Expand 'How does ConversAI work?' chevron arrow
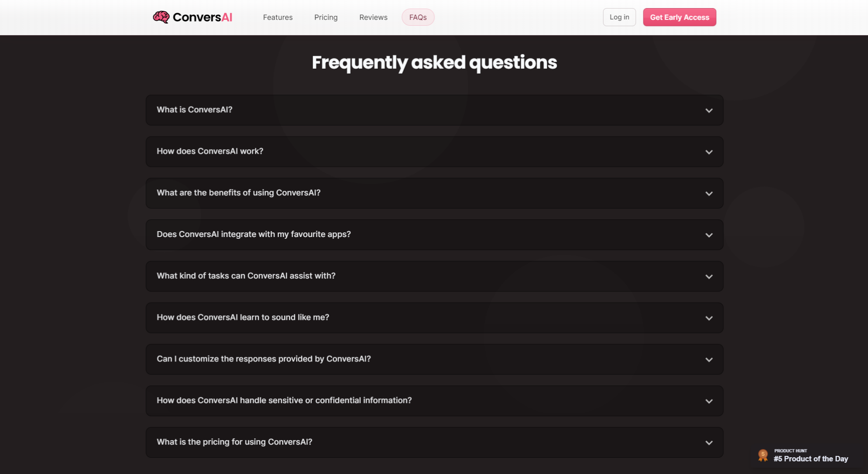The image size is (868, 474). [x=709, y=152]
